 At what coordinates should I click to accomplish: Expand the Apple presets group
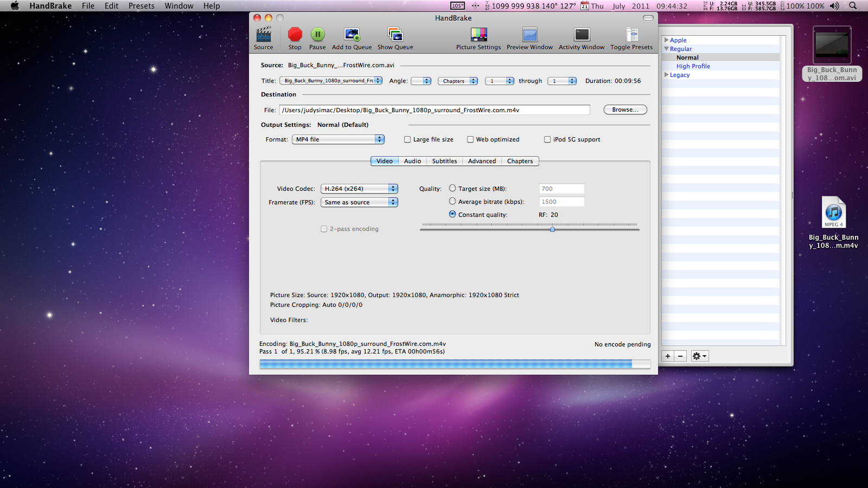pos(667,40)
